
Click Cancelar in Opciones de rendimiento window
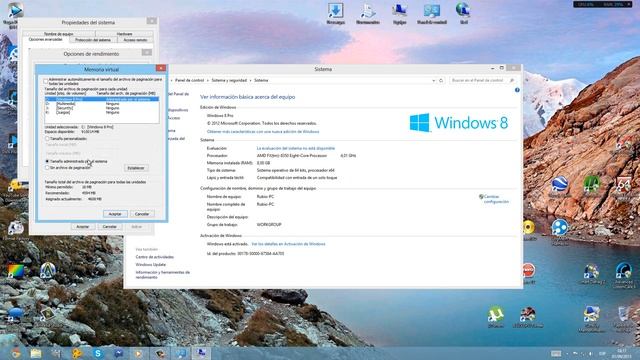click(x=109, y=227)
